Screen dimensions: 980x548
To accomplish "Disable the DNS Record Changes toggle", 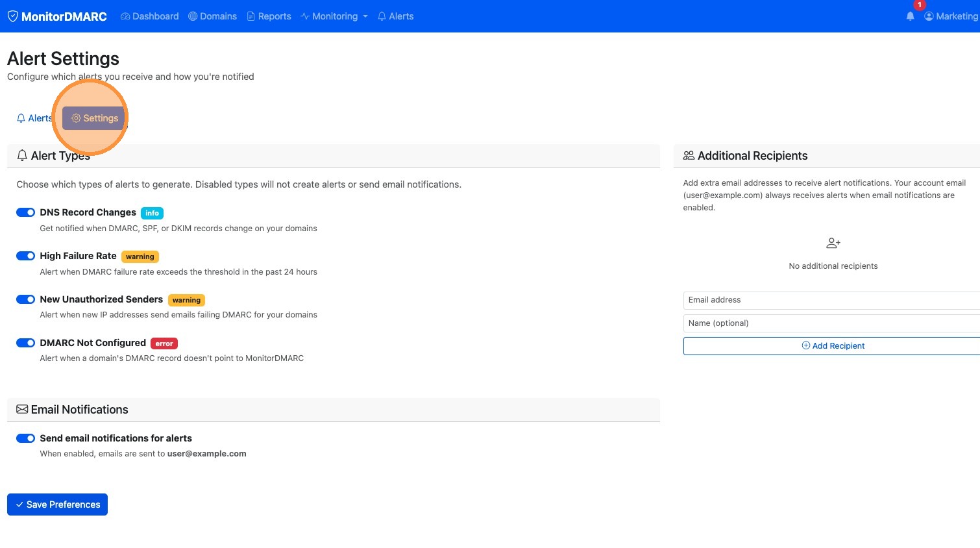I will [x=26, y=212].
